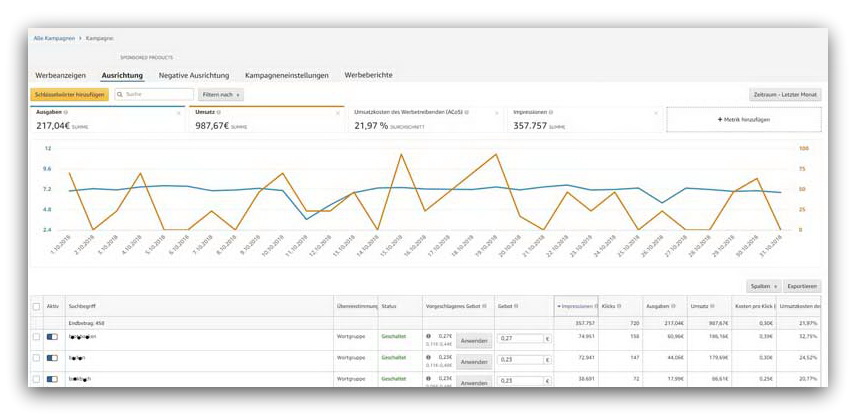Click the info icon next to ACoS metric
This screenshot has width=856, height=415.
point(466,113)
